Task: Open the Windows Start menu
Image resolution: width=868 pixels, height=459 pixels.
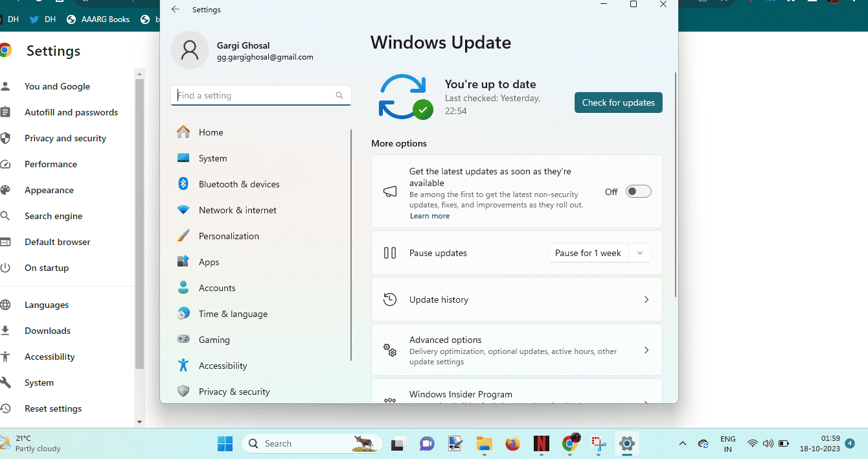Action: (225, 443)
